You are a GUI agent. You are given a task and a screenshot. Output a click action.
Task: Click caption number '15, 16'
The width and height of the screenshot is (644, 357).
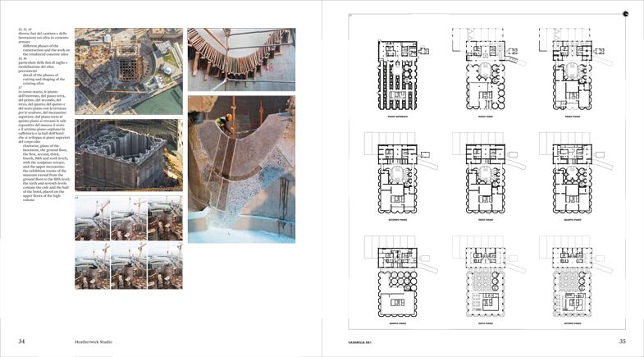click(x=22, y=58)
